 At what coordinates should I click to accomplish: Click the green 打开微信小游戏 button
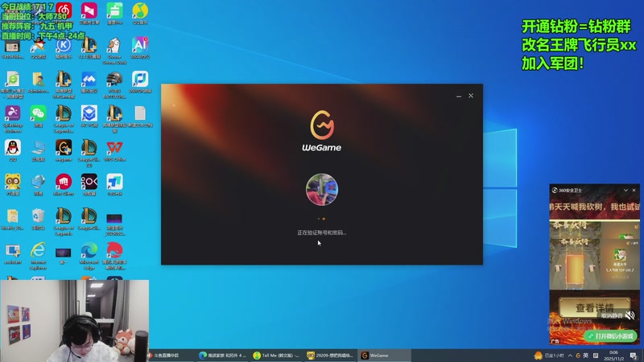(611, 335)
